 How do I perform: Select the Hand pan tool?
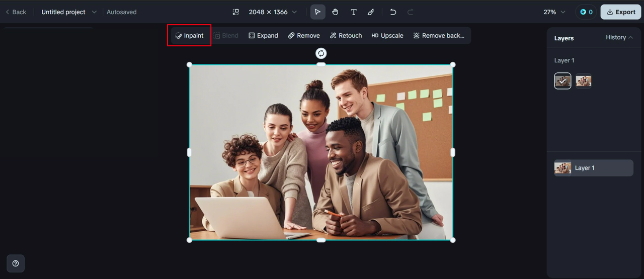(335, 12)
